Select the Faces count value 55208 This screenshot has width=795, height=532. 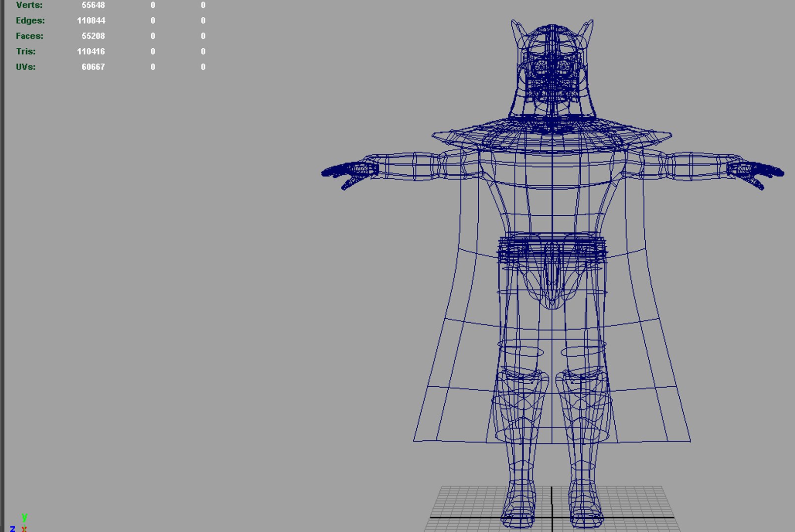[93, 36]
